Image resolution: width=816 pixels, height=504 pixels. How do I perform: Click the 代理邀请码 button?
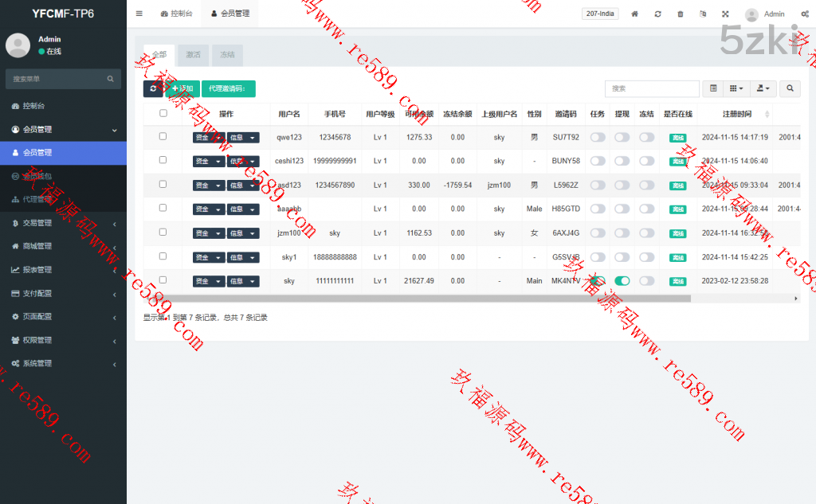(x=228, y=88)
